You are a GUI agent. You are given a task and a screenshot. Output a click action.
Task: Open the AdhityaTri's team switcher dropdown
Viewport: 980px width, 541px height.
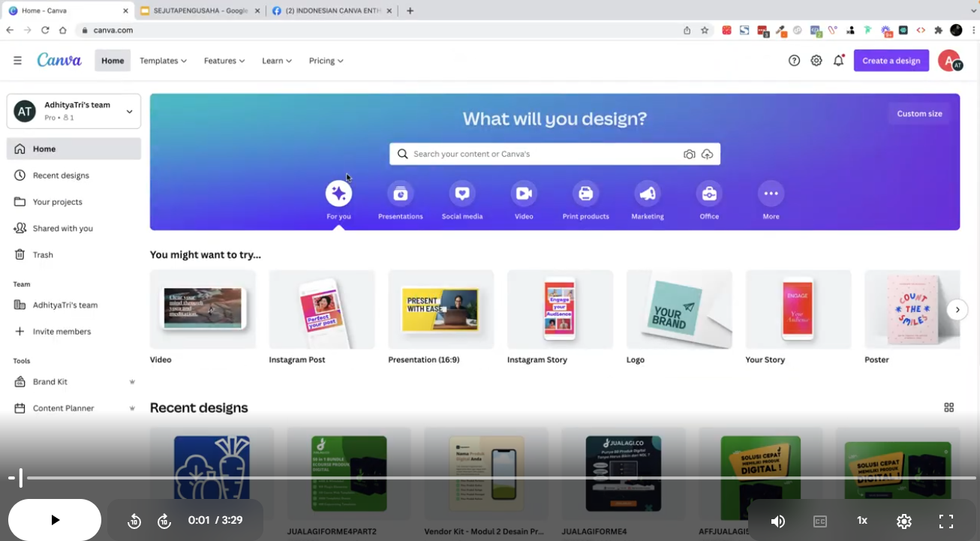pos(74,111)
